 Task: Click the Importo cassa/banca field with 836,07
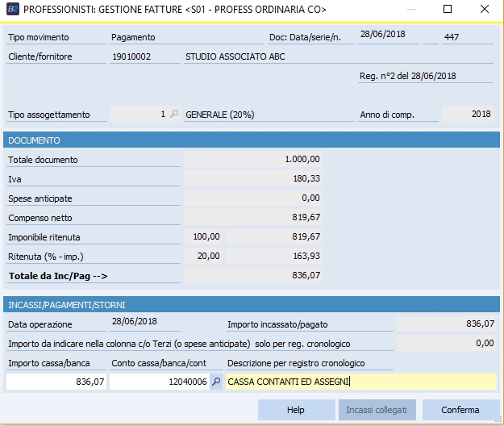point(56,382)
